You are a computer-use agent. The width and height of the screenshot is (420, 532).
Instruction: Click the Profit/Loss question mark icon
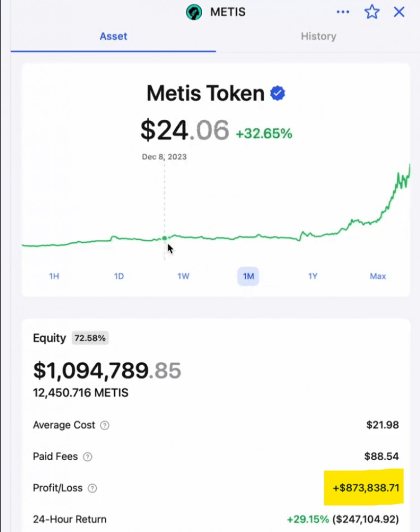click(92, 488)
